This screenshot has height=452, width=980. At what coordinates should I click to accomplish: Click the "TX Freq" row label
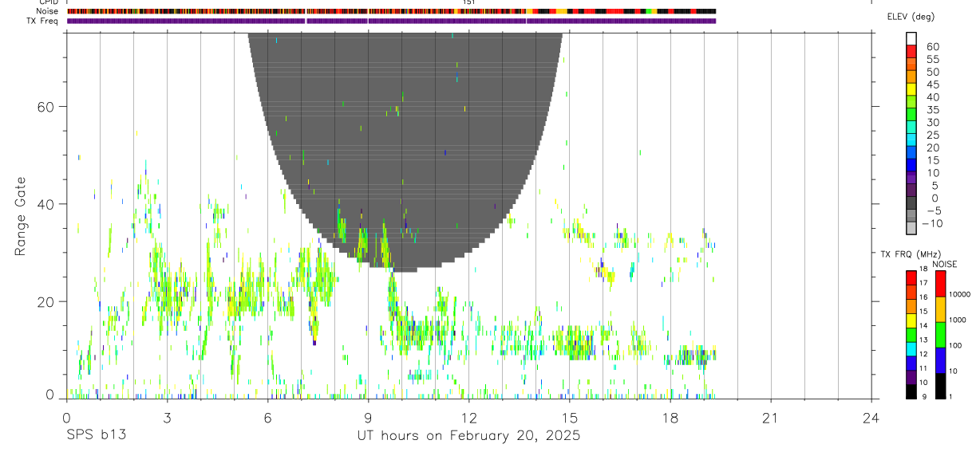[41, 21]
